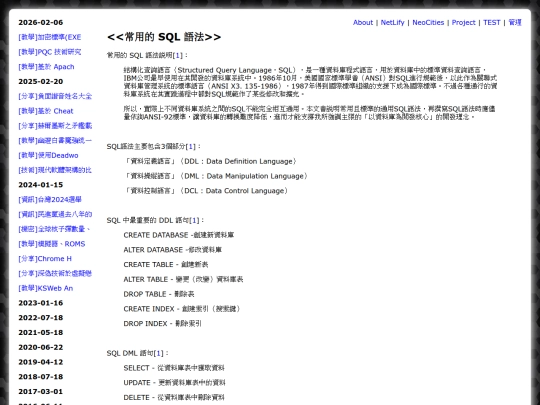Open sidebar article '[教學]加密標準(EXE'
Image resolution: width=540 pixels, height=405 pixels.
click(x=50, y=37)
